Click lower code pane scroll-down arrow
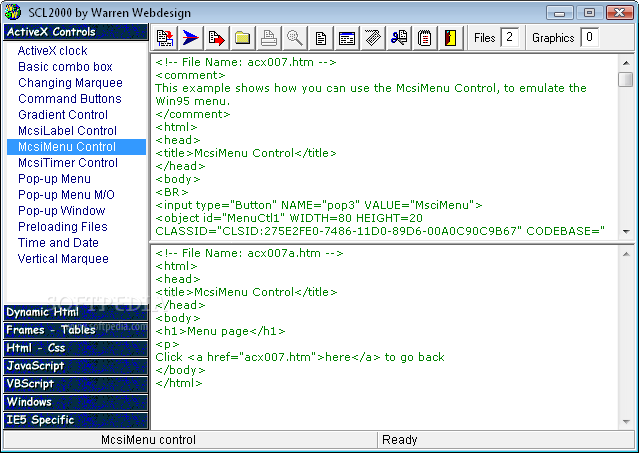Viewport: 639px width, 453px height. [x=626, y=422]
